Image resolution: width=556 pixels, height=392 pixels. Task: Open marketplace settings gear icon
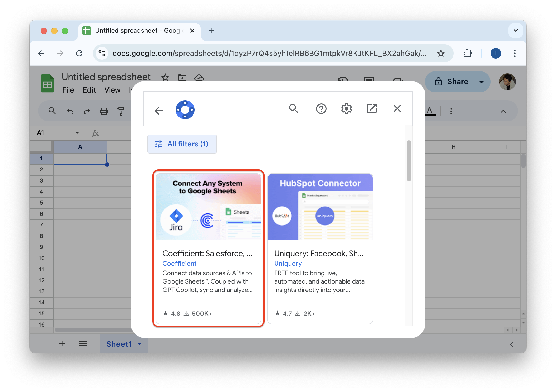[x=346, y=109]
